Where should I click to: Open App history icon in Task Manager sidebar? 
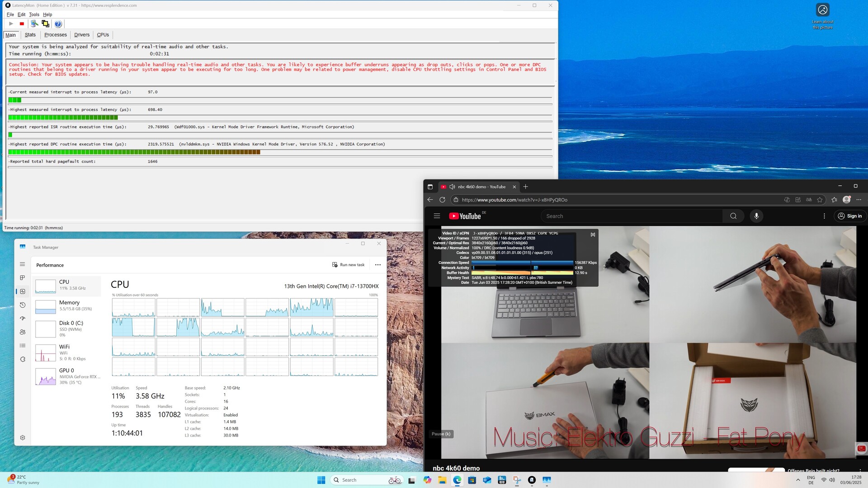click(22, 305)
